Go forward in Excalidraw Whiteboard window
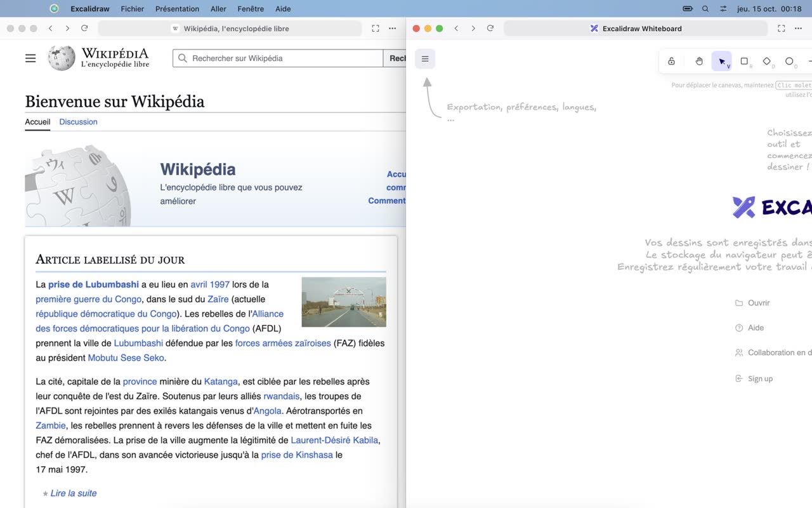The image size is (812, 508). (x=473, y=29)
